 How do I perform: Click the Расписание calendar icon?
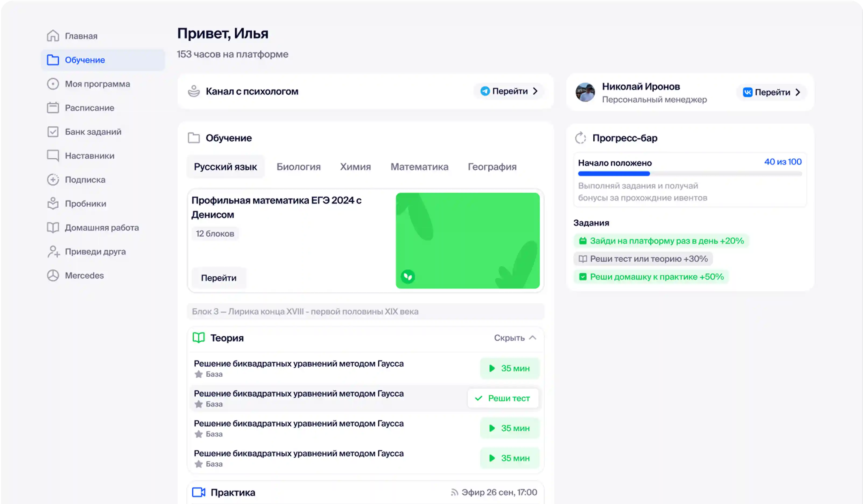(53, 108)
